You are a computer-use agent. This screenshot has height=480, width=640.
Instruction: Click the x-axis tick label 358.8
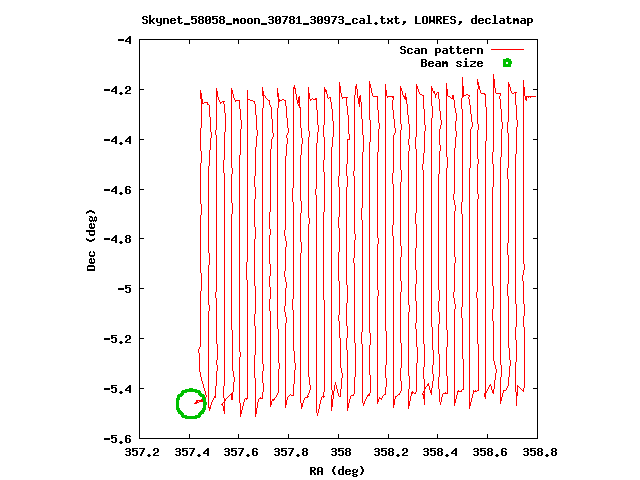tap(540, 452)
